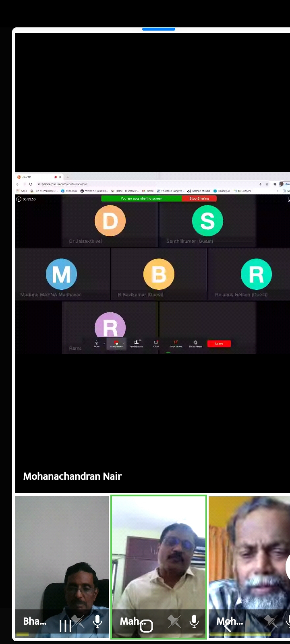290x644 pixels.
Task: Click Stop Share in bottom toolbar
Action: [x=176, y=344]
